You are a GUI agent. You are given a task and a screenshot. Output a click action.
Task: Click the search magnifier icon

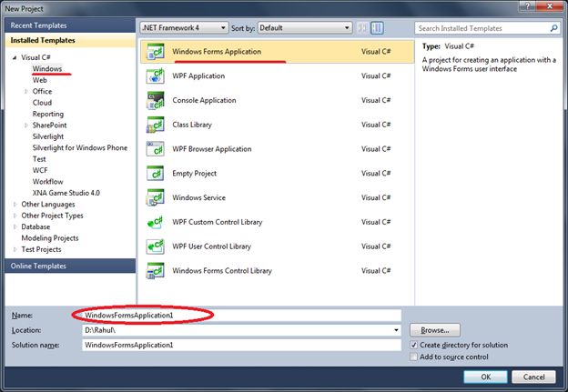click(553, 28)
